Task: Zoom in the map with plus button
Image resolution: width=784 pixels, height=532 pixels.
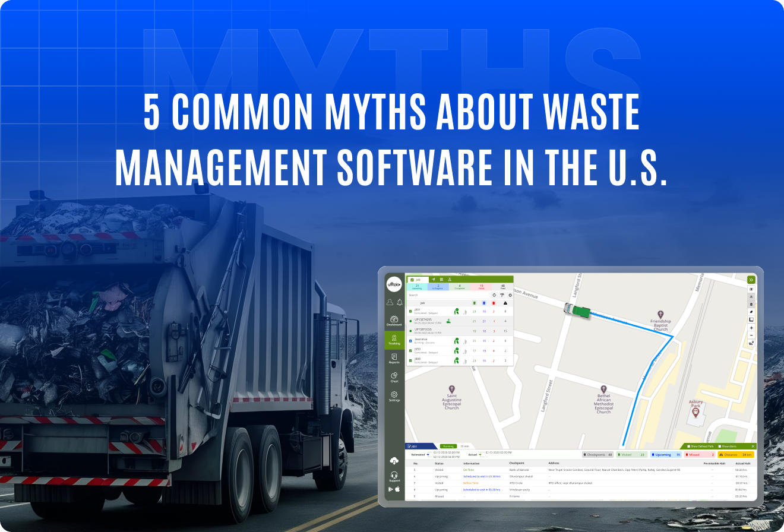Action: pyautogui.click(x=751, y=328)
